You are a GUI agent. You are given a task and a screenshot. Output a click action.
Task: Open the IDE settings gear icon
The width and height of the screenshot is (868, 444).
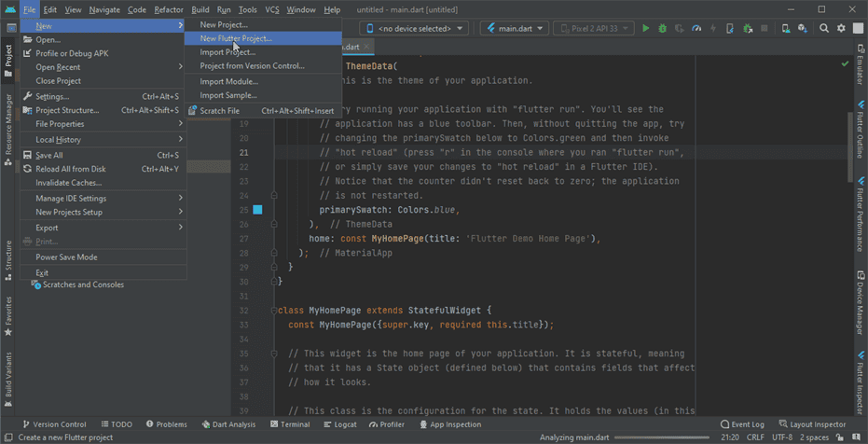(x=841, y=29)
